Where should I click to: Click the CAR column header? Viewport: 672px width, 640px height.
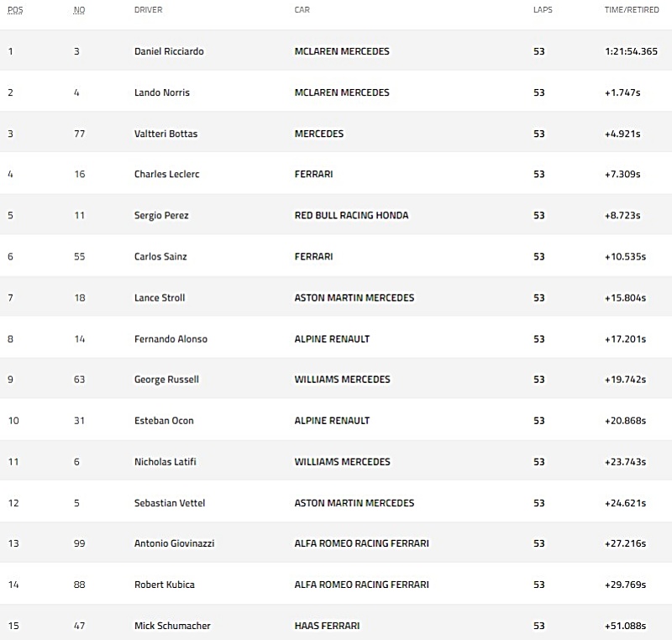[302, 10]
